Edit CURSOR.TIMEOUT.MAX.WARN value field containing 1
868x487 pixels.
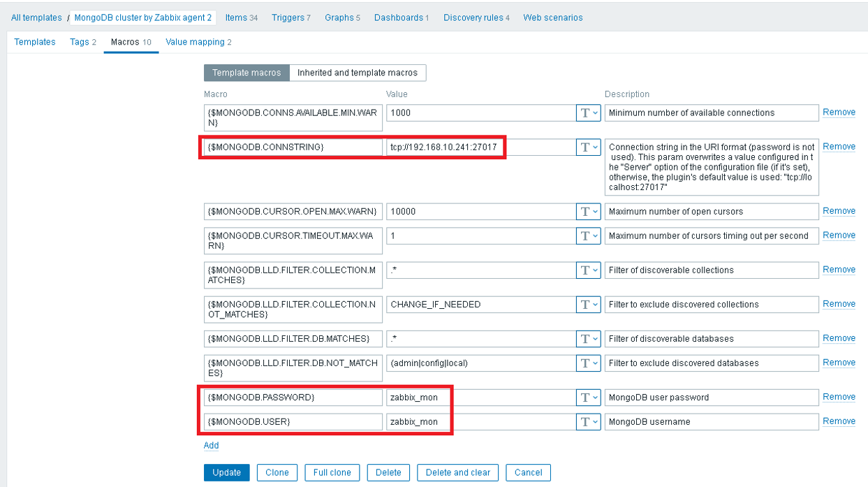[481, 235]
